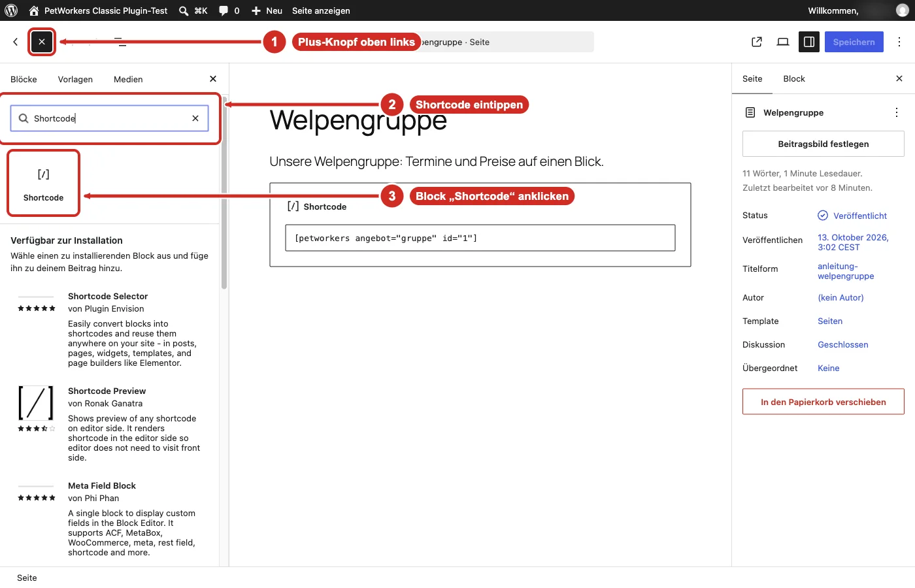Change author (kein Autor)
915x588 pixels.
[x=840, y=297]
